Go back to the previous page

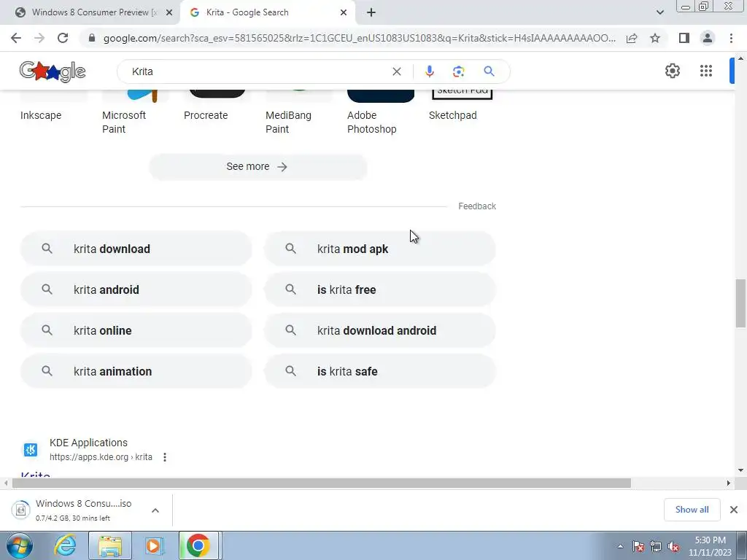(16, 38)
